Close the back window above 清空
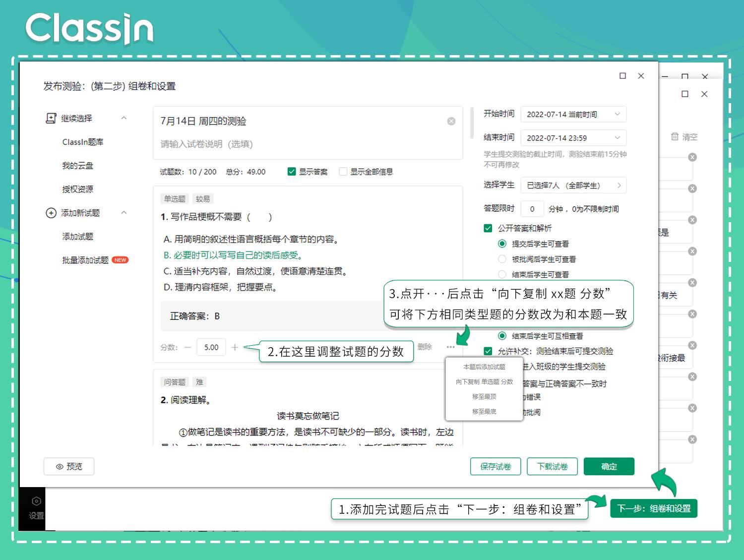744x560 pixels. pyautogui.click(x=704, y=94)
